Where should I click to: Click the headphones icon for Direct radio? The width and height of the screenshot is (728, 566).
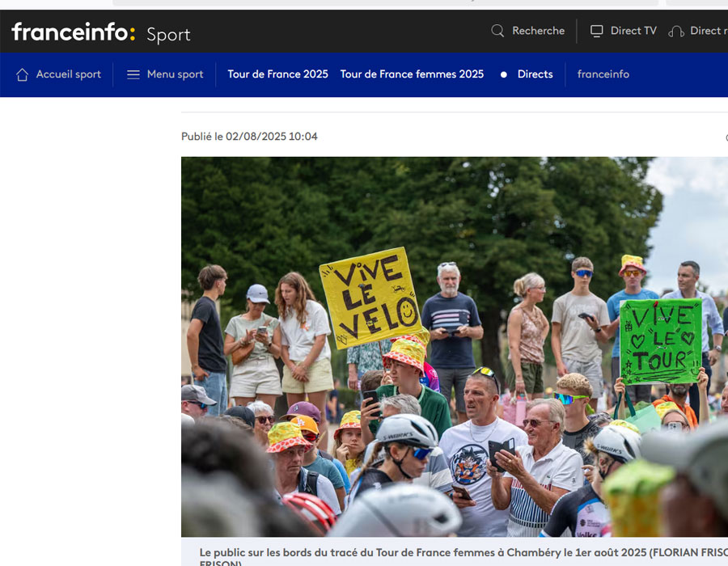tap(675, 31)
